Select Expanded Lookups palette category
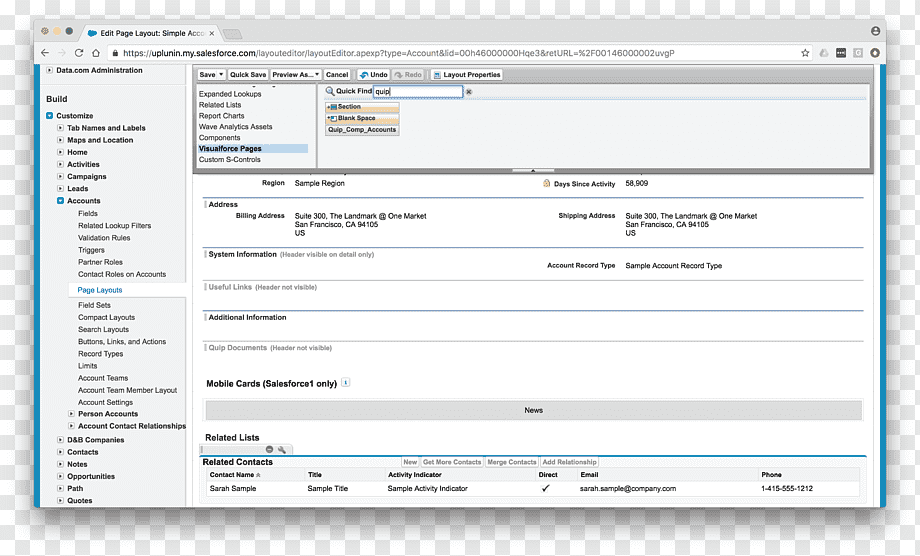The image size is (920, 556). tap(230, 94)
